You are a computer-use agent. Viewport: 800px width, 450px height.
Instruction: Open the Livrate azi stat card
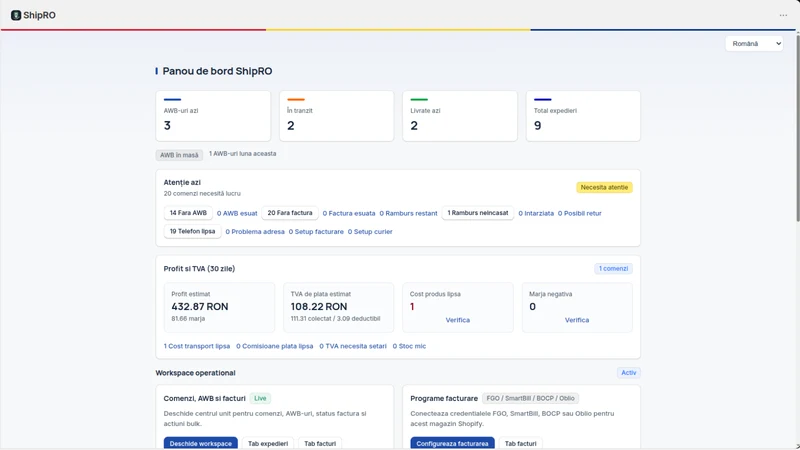click(460, 116)
